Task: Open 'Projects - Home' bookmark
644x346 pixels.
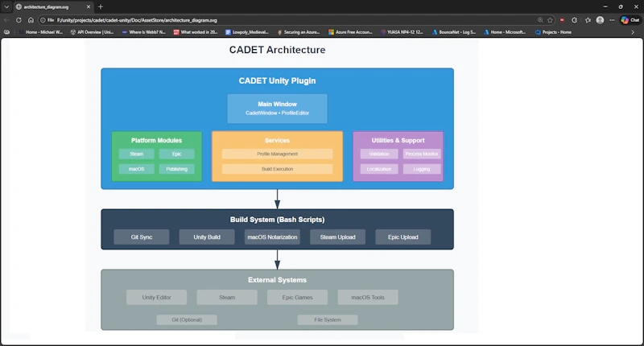Action: tap(553, 32)
